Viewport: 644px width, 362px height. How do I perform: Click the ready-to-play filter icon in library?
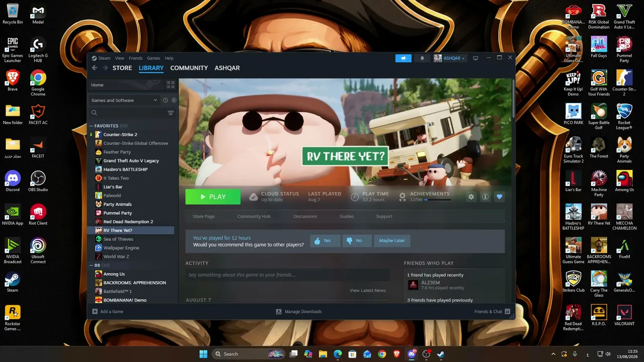174,100
